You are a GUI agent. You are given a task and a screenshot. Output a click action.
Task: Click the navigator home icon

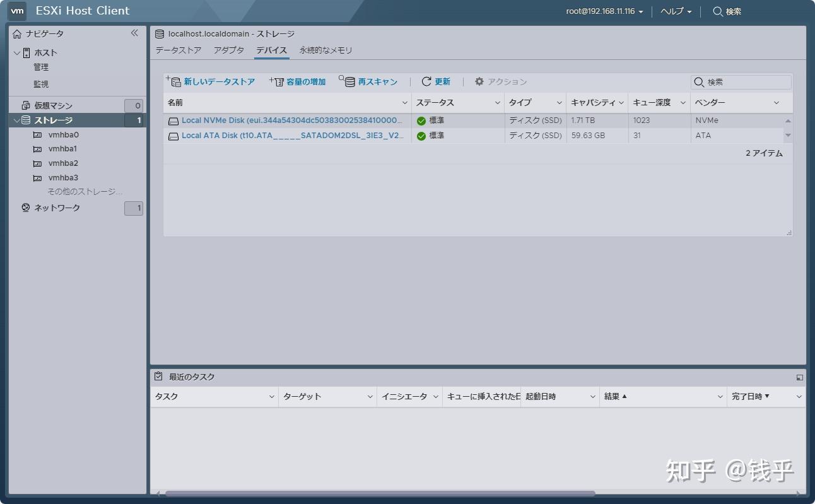tap(17, 34)
